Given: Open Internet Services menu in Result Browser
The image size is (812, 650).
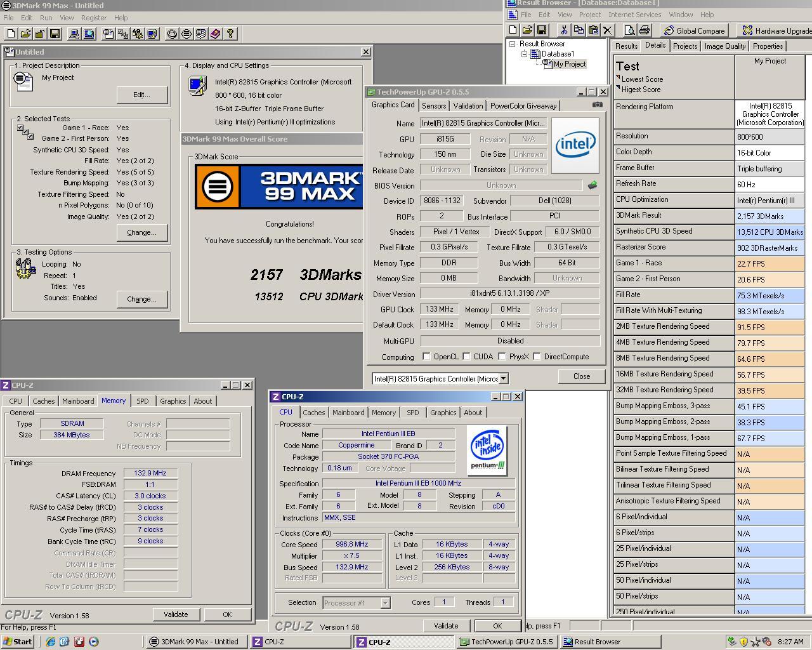Looking at the screenshot, I should coord(634,15).
